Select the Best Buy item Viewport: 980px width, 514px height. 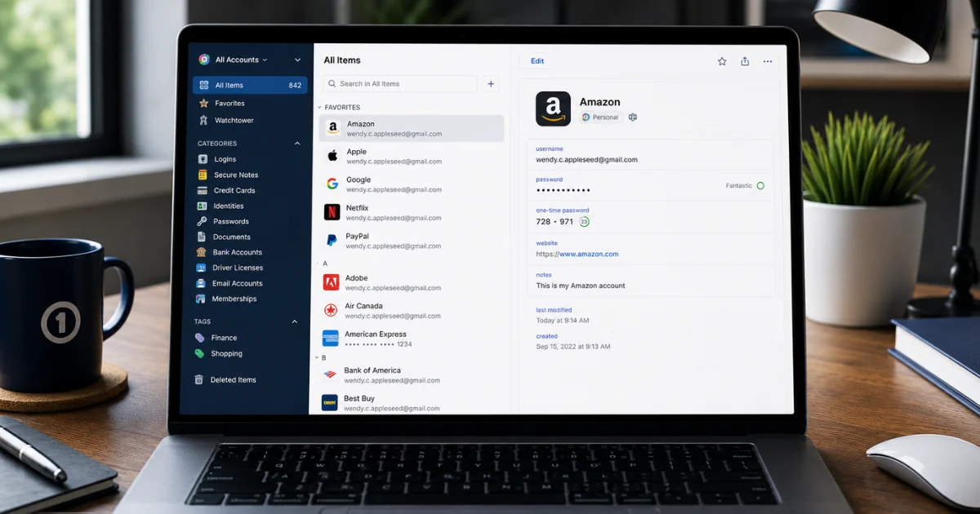tap(409, 403)
